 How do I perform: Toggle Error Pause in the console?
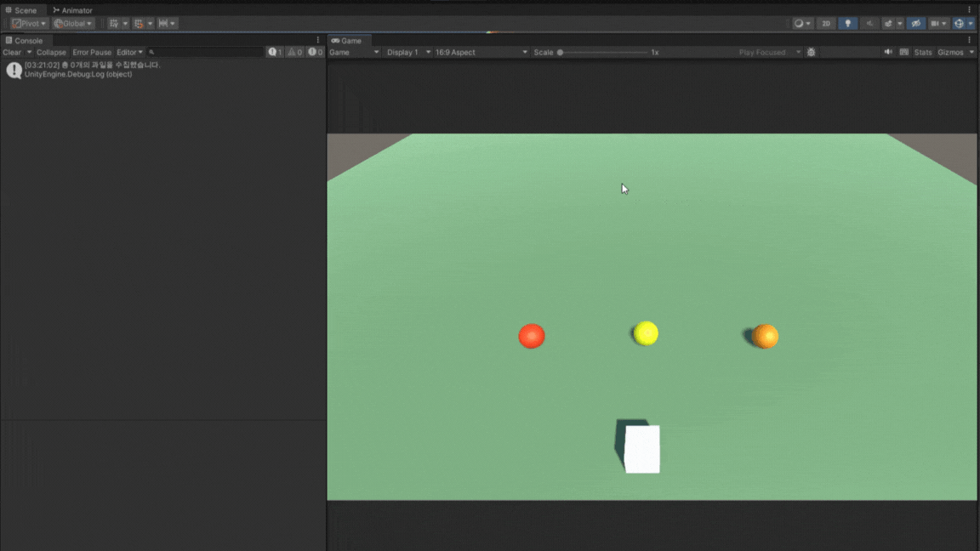tap(92, 53)
